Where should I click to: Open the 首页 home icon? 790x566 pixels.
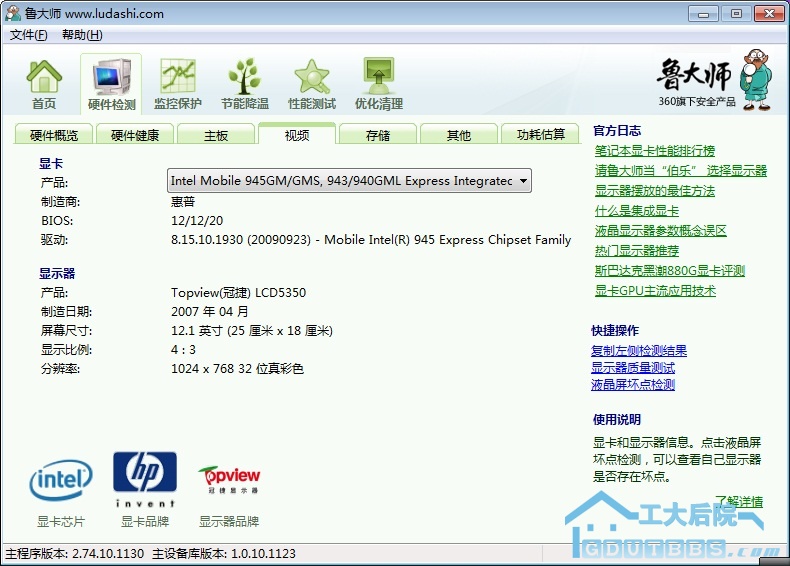click(44, 84)
